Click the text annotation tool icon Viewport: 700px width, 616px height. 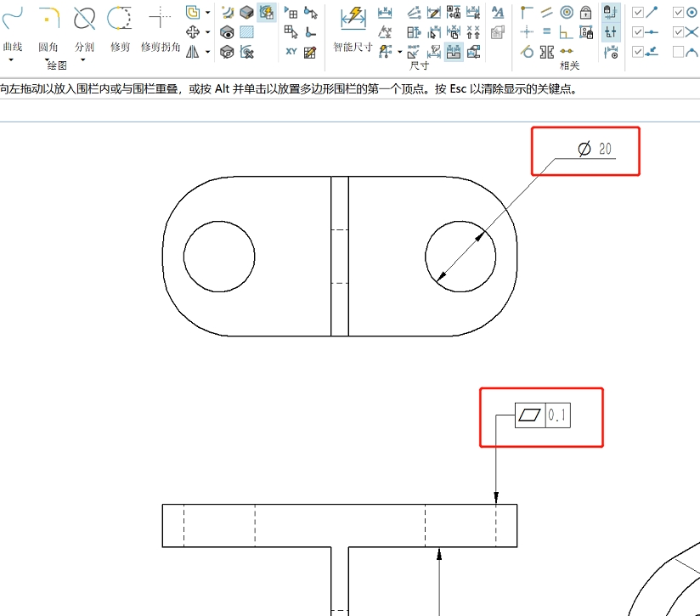coord(498,12)
